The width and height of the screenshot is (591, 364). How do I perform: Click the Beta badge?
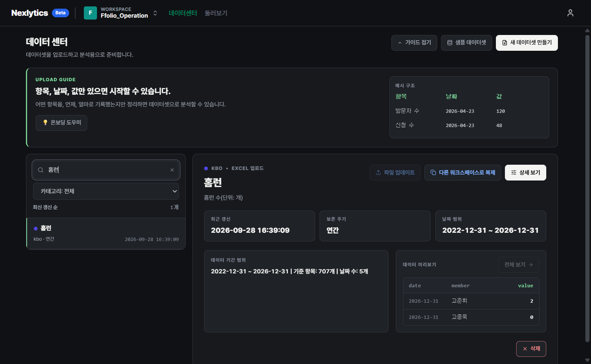click(61, 13)
